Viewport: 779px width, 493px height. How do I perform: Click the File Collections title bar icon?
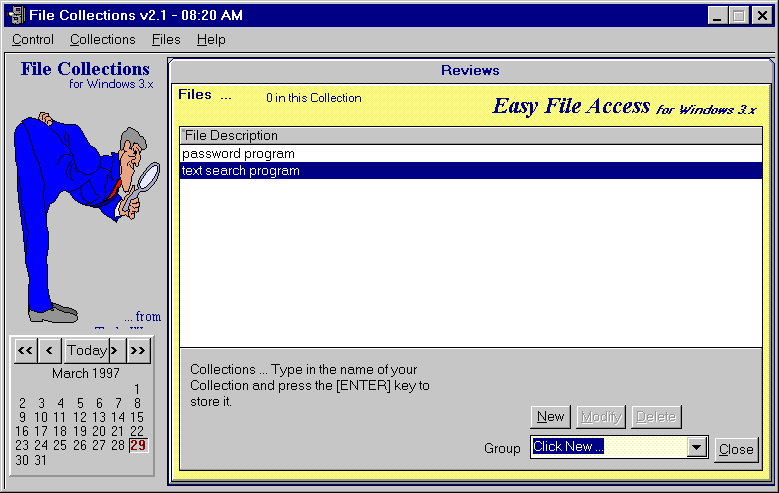[16, 15]
